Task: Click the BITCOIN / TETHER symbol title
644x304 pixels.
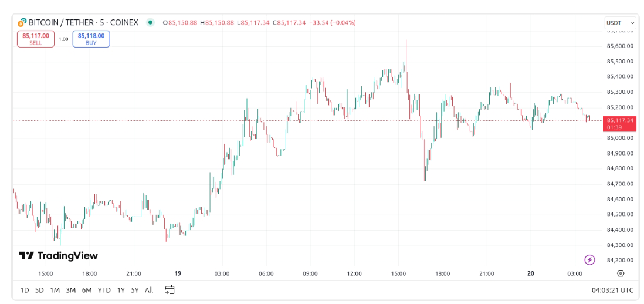Action: click(83, 23)
